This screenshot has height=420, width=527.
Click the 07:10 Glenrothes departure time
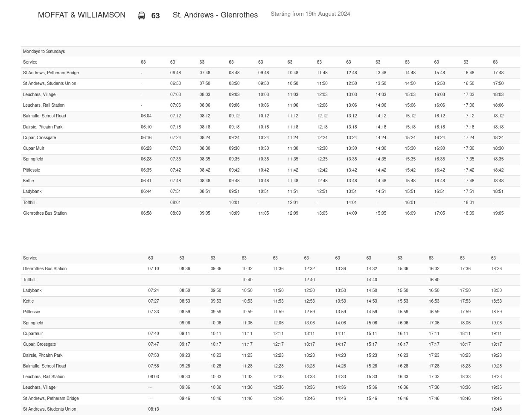click(154, 269)
